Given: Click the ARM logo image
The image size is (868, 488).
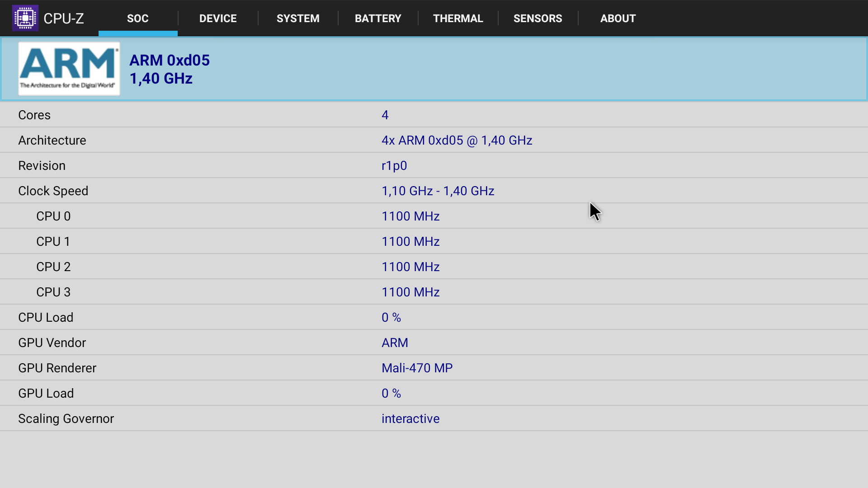Looking at the screenshot, I should [69, 69].
